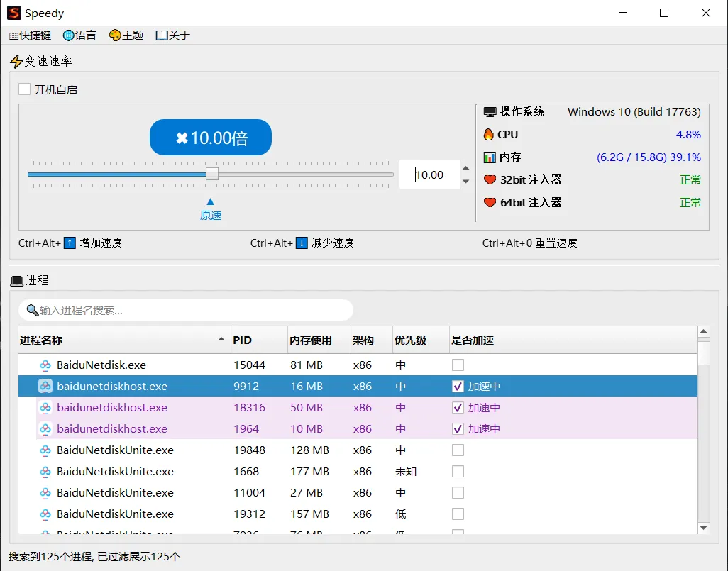Sort by PID column header
The height and width of the screenshot is (571, 728).
coord(259,340)
